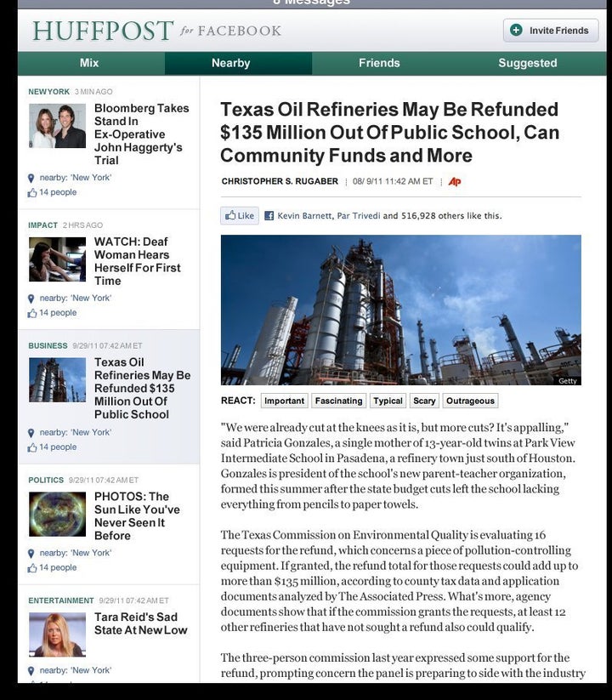Open the Bloomberg Takes Stand headline
Image resolution: width=612 pixels, height=700 pixels.
[x=141, y=134]
